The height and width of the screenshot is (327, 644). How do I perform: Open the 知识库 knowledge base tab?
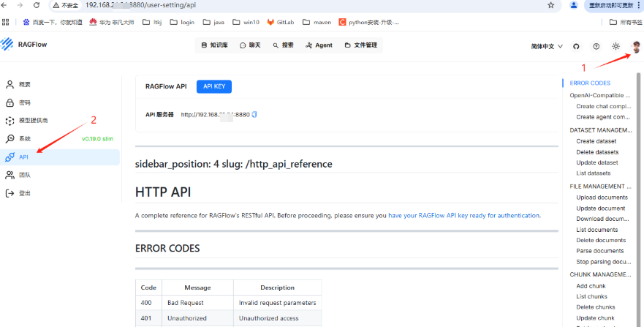(214, 45)
